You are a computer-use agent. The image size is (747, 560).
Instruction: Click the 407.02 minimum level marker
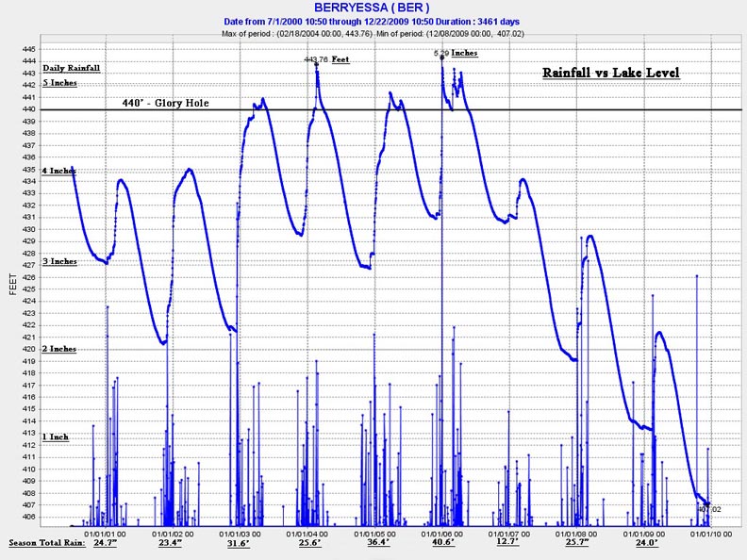tap(708, 509)
